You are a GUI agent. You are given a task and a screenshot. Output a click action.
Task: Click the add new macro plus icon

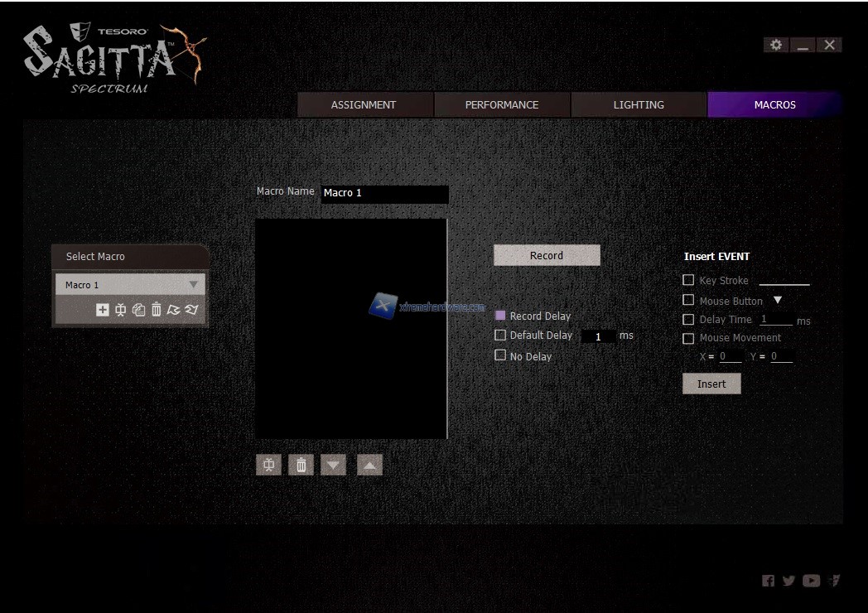click(x=102, y=310)
